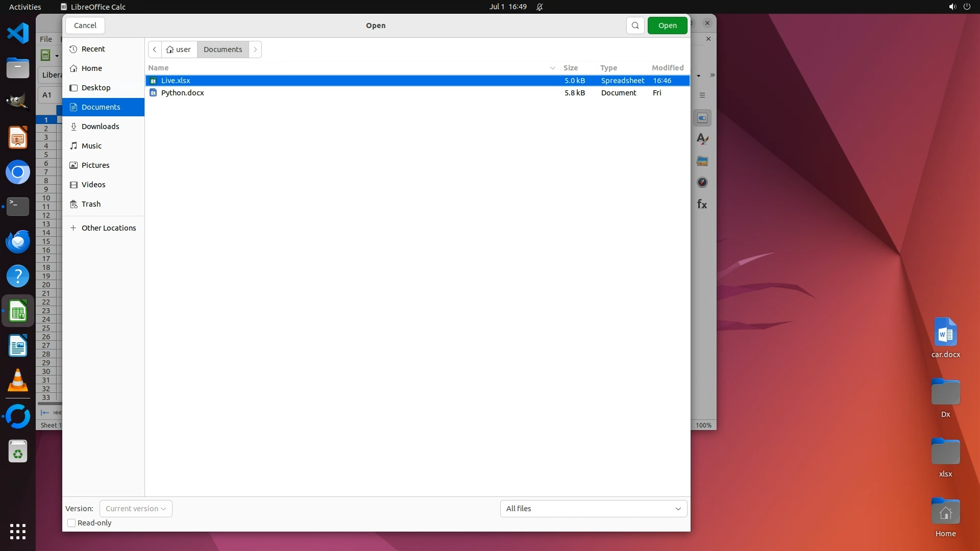Image resolution: width=980 pixels, height=551 pixels.
Task: Open the Gallery sidebar panel icon
Action: click(702, 161)
